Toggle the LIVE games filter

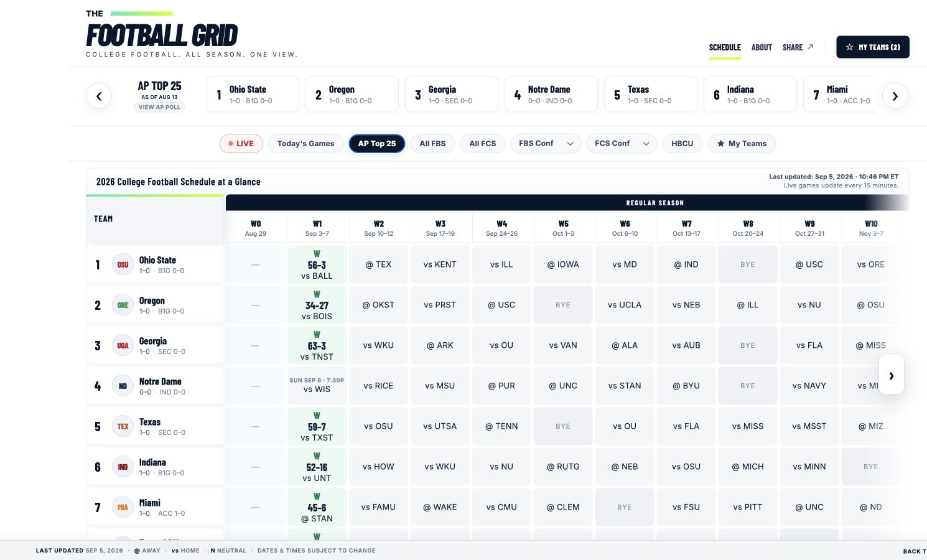coord(241,144)
